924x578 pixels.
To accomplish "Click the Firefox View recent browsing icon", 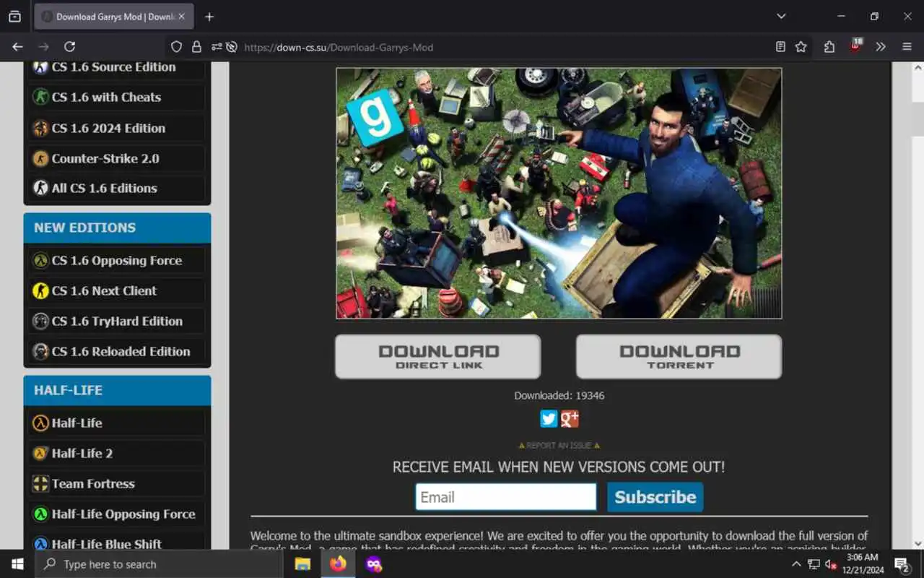I will click(x=14, y=17).
